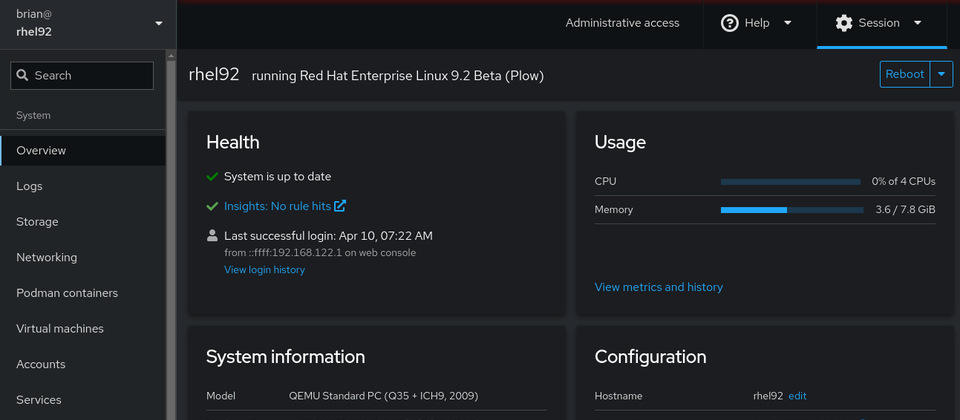The image size is (960, 420).
Task: Open the brian@rhel92 host switcher
Action: (x=88, y=24)
